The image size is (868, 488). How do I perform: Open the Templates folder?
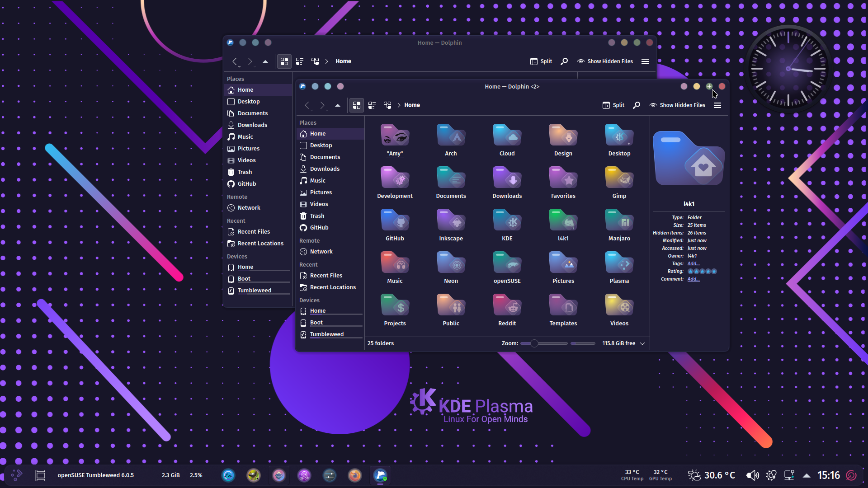click(x=563, y=310)
